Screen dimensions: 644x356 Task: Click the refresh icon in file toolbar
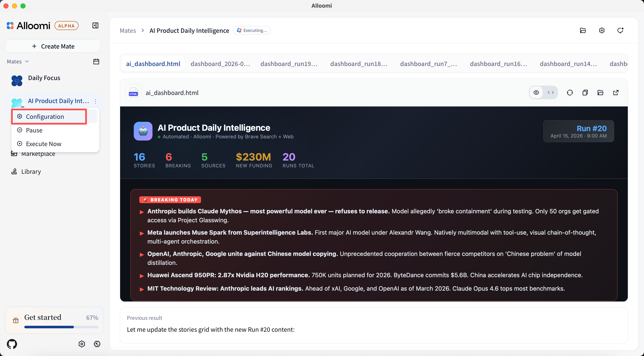click(570, 93)
